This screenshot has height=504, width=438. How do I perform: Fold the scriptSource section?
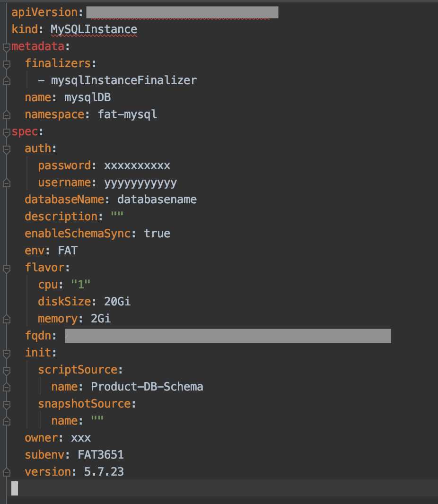click(x=6, y=370)
